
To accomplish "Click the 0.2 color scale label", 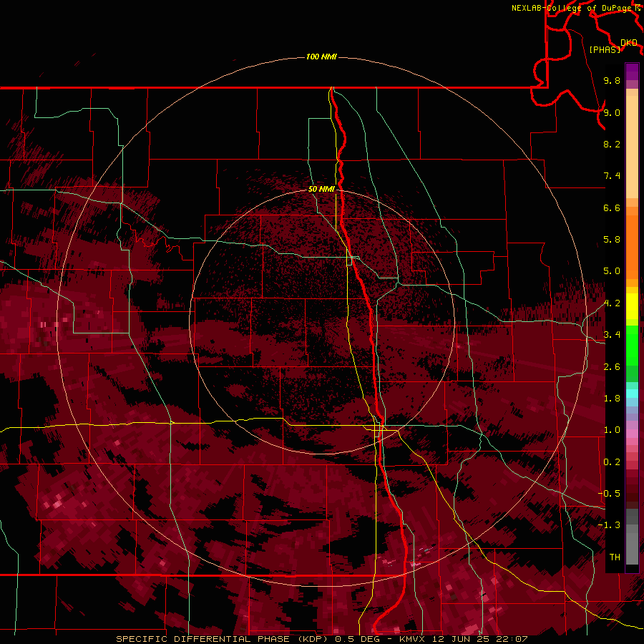I will pyautogui.click(x=612, y=462).
